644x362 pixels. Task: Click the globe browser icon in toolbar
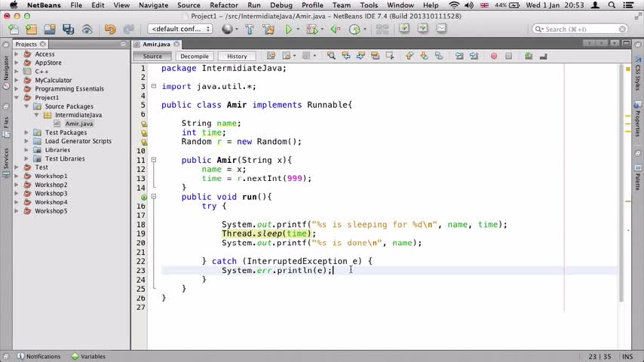[227, 29]
